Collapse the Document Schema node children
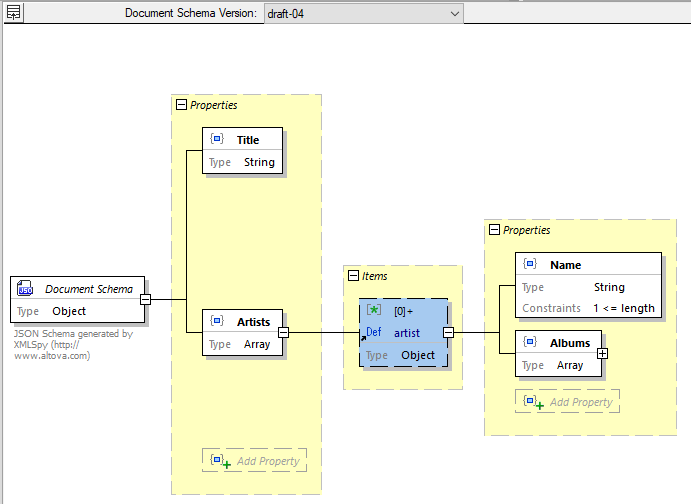Image resolution: width=691 pixels, height=504 pixels. [x=145, y=299]
